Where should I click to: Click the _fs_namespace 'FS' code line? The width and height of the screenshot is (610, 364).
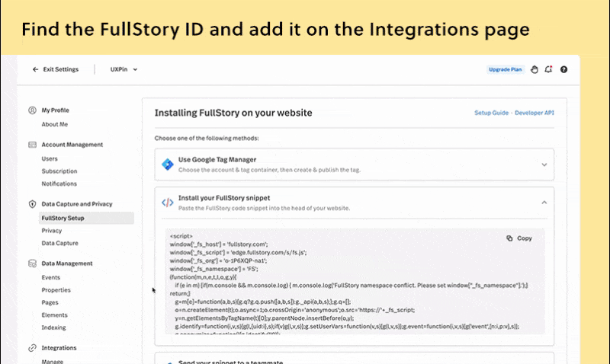213,269
